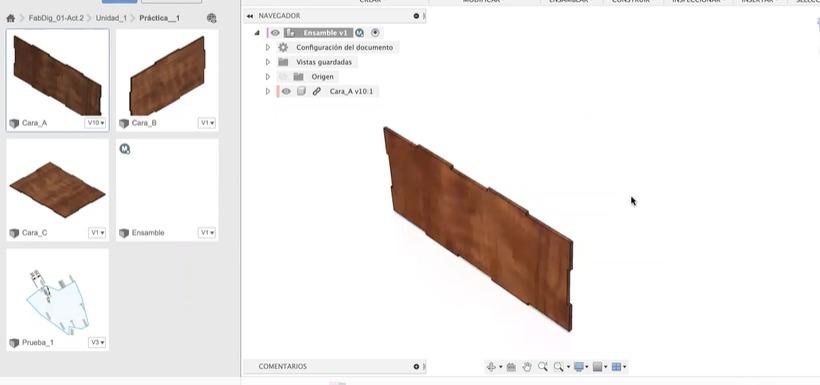This screenshot has height=385, width=820.
Task: Collapse the Navegador panel double-arrow
Action: tap(250, 16)
